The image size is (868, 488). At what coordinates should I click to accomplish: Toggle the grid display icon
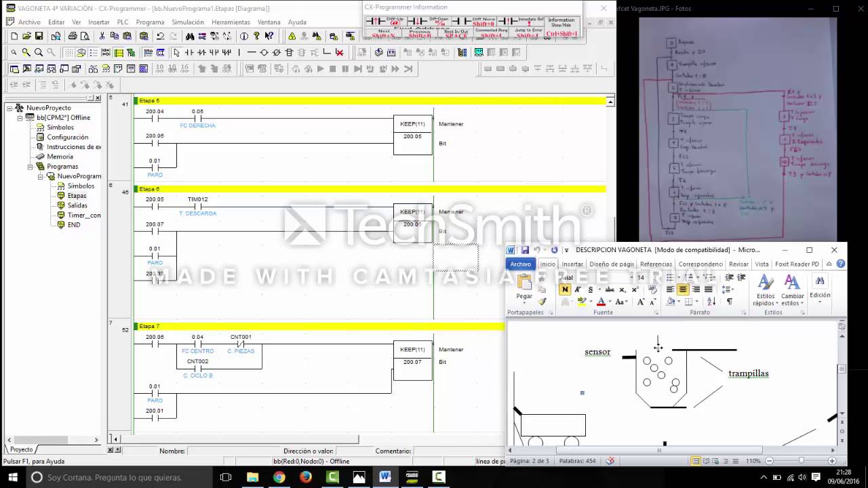[68, 52]
